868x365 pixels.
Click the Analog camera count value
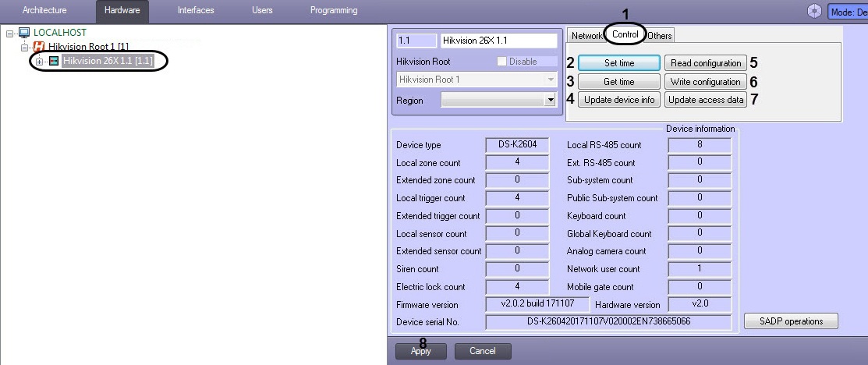pyautogui.click(x=700, y=251)
